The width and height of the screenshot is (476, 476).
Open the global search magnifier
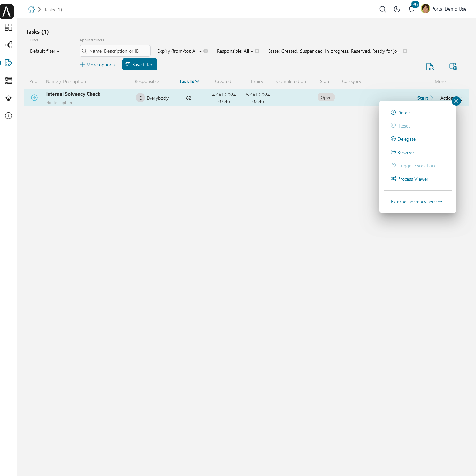(383, 9)
